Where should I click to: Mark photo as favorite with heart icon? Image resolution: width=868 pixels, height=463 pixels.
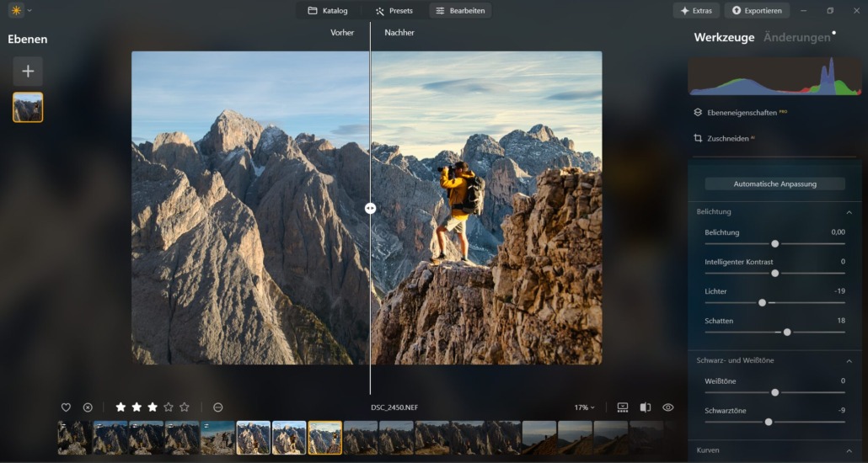[x=66, y=407]
